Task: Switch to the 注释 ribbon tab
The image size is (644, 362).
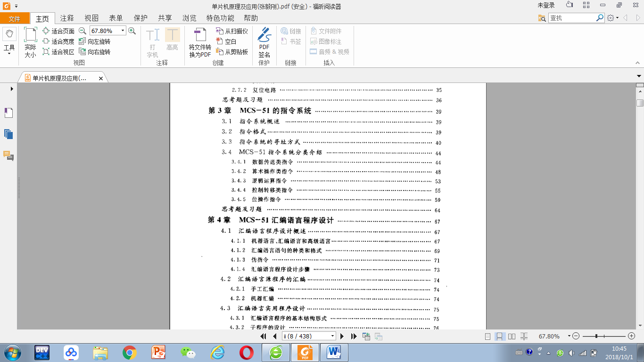Action: (x=67, y=18)
